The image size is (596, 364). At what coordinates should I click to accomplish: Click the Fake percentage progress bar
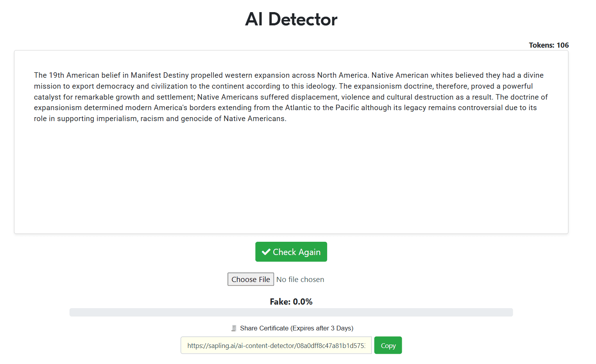click(x=291, y=312)
